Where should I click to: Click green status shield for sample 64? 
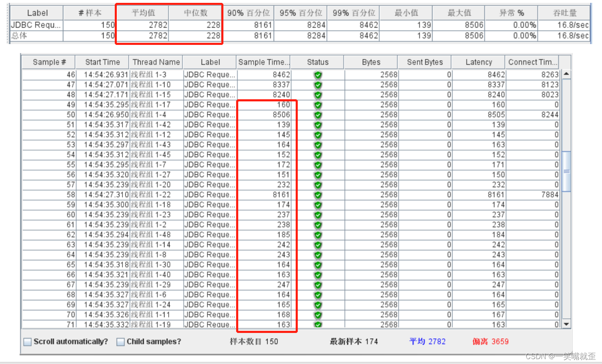pyautogui.click(x=318, y=255)
